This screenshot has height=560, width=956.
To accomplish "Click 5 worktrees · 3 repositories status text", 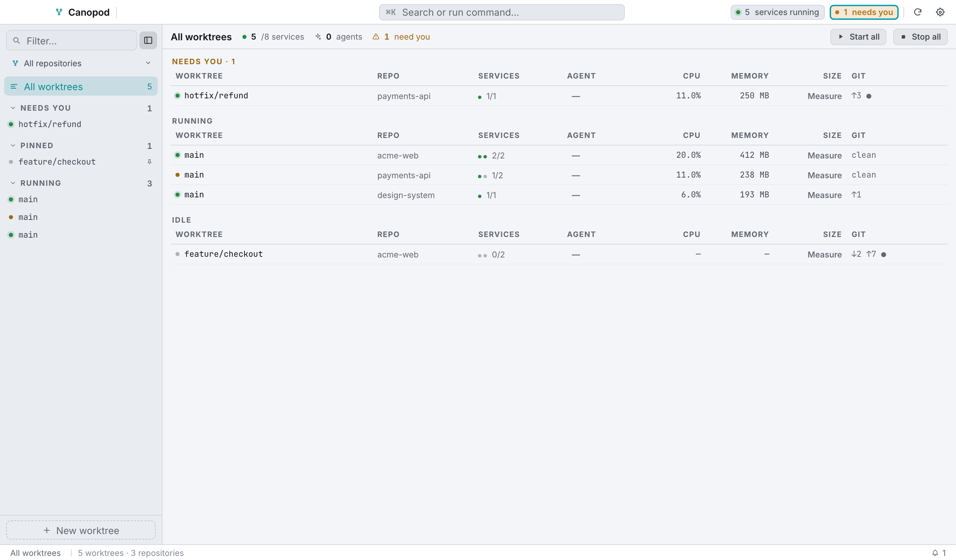I will tap(130, 553).
